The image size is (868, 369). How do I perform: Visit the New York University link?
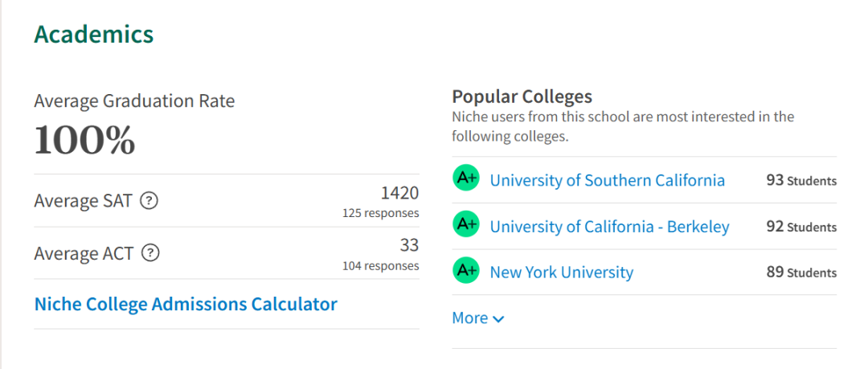[562, 272]
